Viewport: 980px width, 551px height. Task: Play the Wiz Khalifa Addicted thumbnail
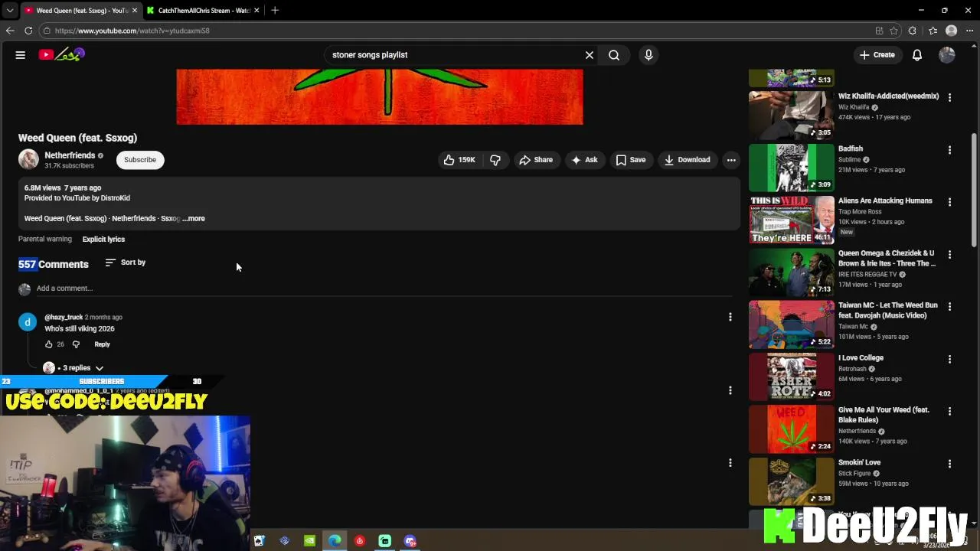coord(791,115)
